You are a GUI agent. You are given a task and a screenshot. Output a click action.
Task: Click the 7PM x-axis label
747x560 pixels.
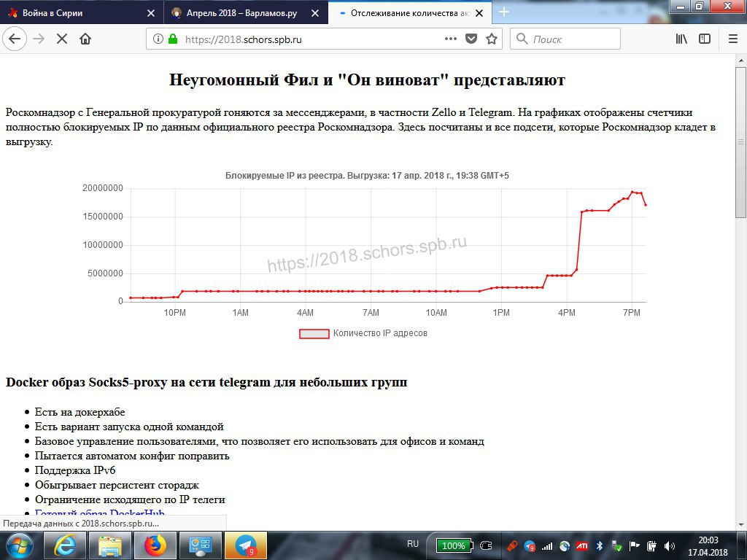[632, 313]
